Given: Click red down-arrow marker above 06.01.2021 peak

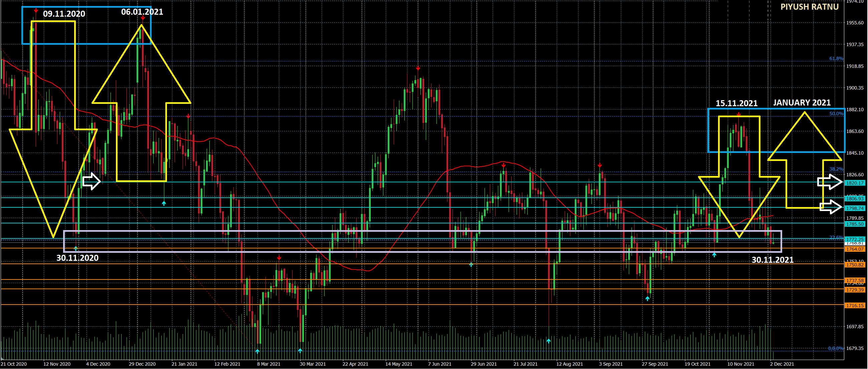Looking at the screenshot, I should coord(143,18).
